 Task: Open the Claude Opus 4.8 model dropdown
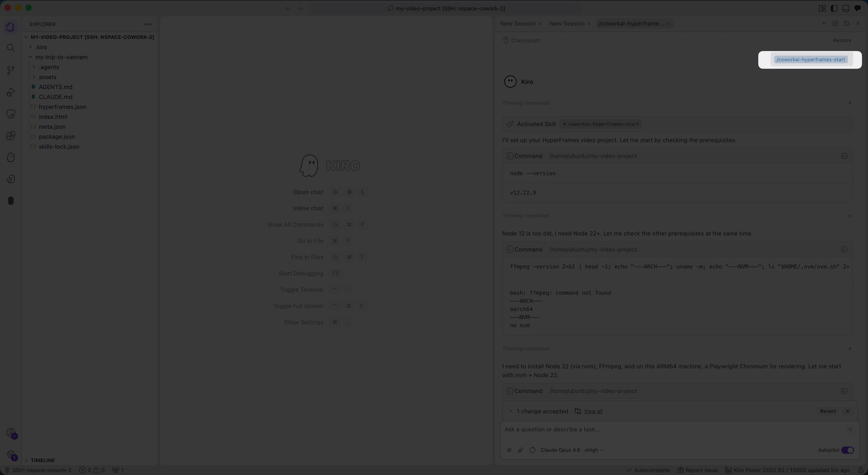click(x=572, y=450)
